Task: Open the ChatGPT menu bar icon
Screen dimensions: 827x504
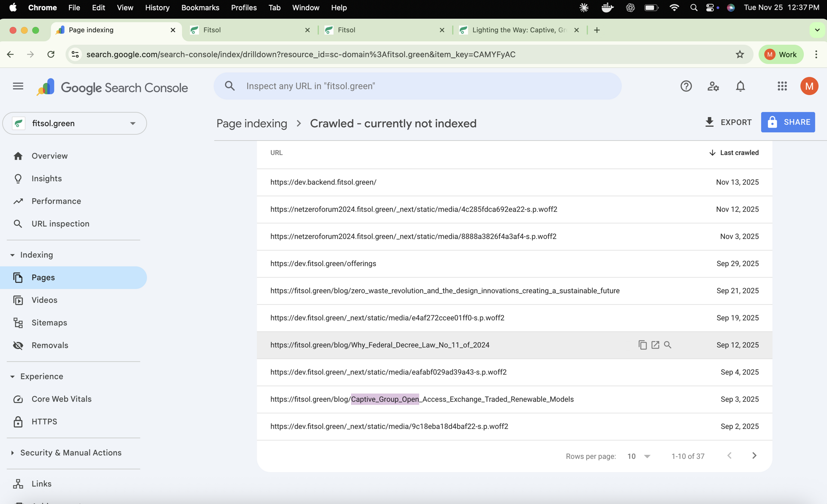Action: (630, 7)
